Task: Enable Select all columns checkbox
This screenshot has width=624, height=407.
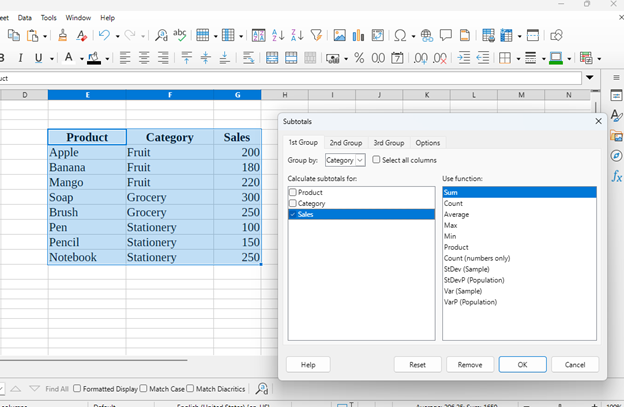Action: click(376, 160)
